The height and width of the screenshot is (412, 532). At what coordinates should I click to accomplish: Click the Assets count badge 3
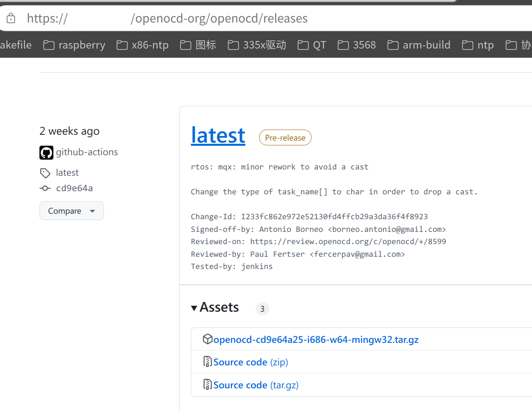[x=262, y=309]
